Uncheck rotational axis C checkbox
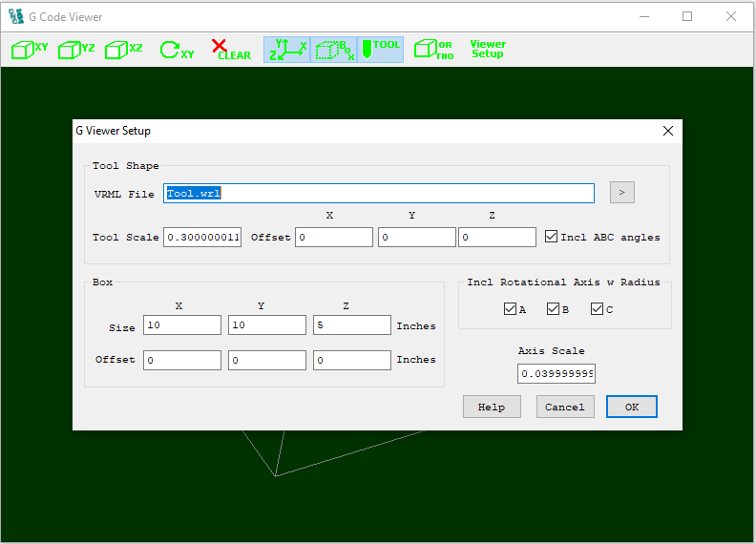Screen dimensions: 756x544 click(598, 309)
